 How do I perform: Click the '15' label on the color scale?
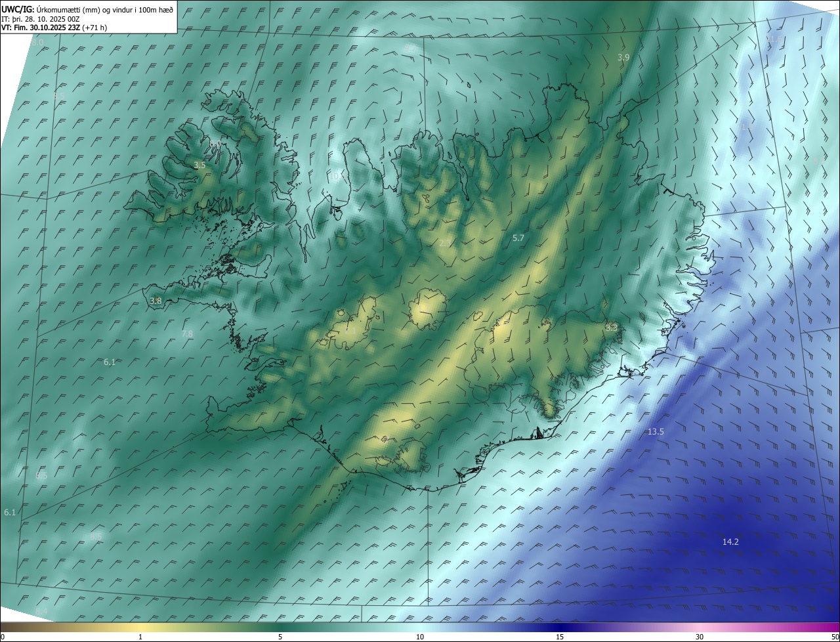pyautogui.click(x=560, y=637)
